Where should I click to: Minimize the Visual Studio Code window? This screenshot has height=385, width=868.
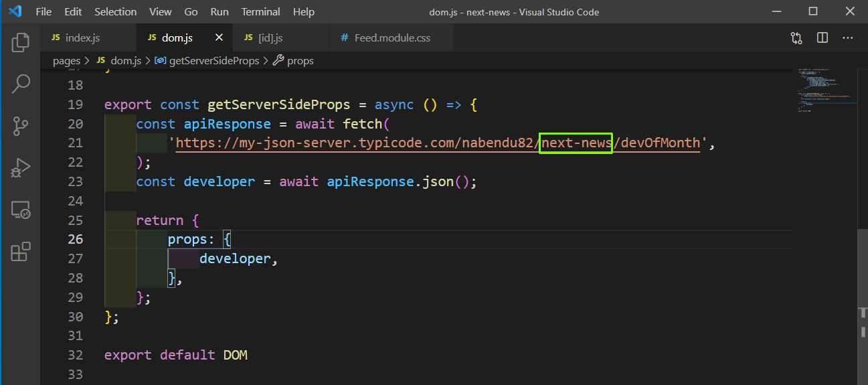point(777,11)
